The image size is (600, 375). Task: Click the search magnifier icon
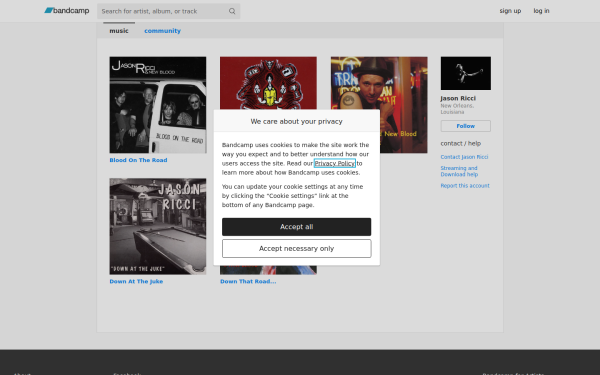(232, 11)
